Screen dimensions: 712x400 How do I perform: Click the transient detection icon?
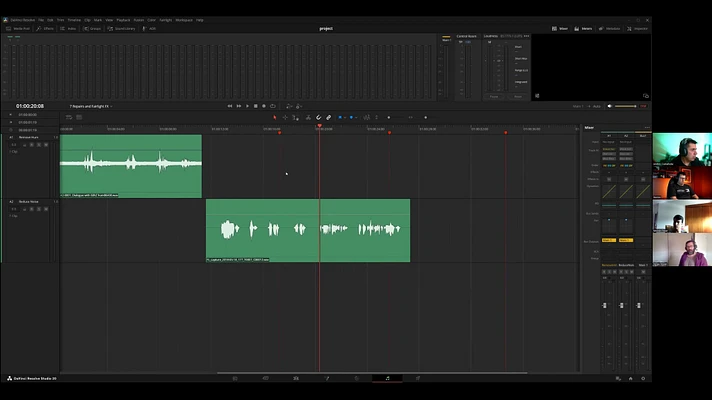(x=366, y=118)
